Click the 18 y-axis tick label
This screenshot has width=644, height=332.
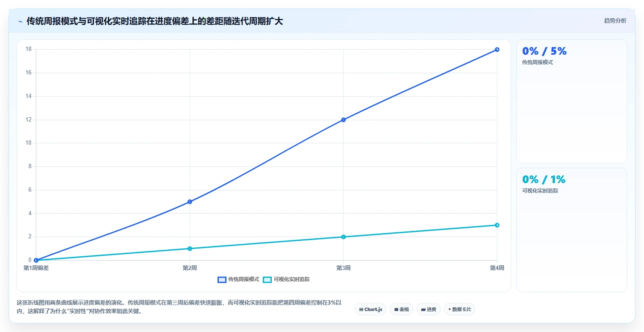coord(29,49)
